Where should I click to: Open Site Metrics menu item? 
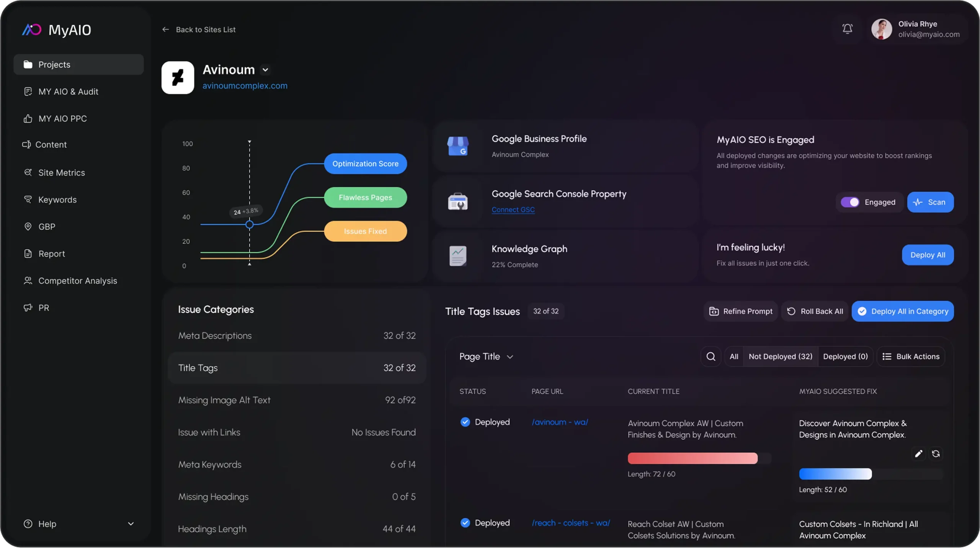point(78,172)
